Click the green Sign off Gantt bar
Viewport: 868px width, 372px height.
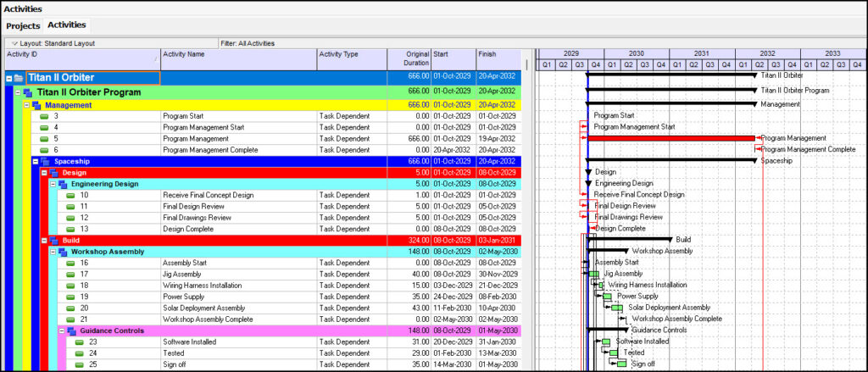coord(622,364)
